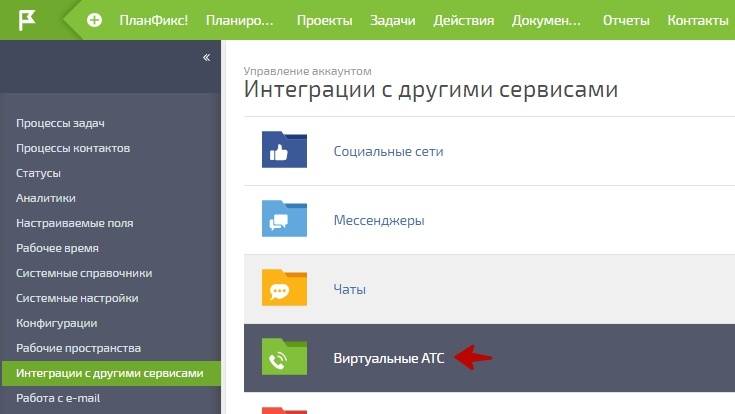Open the ПланФикс! menu item
This screenshot has height=414, width=735.
tap(153, 20)
